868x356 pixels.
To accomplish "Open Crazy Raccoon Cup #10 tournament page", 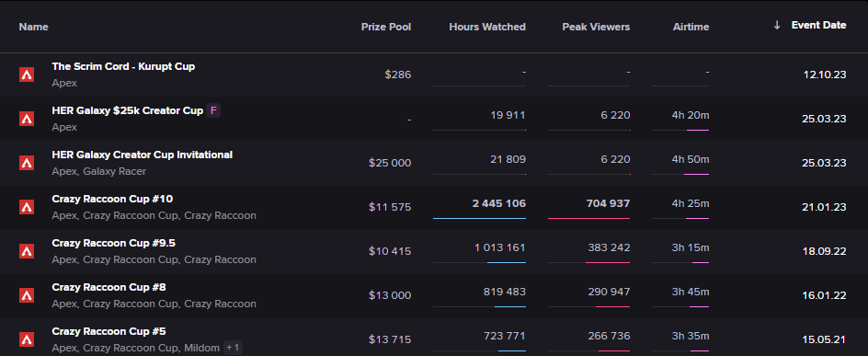I will pos(112,199).
